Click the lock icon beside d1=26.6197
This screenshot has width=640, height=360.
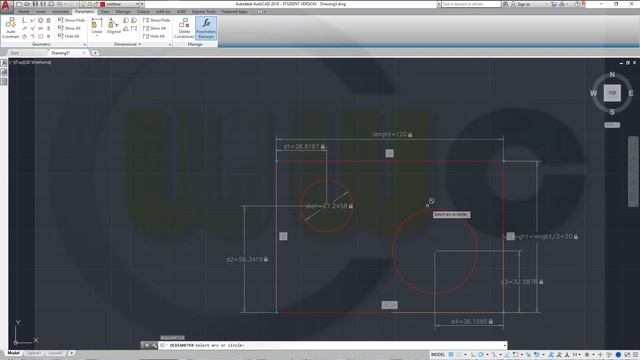(323, 147)
